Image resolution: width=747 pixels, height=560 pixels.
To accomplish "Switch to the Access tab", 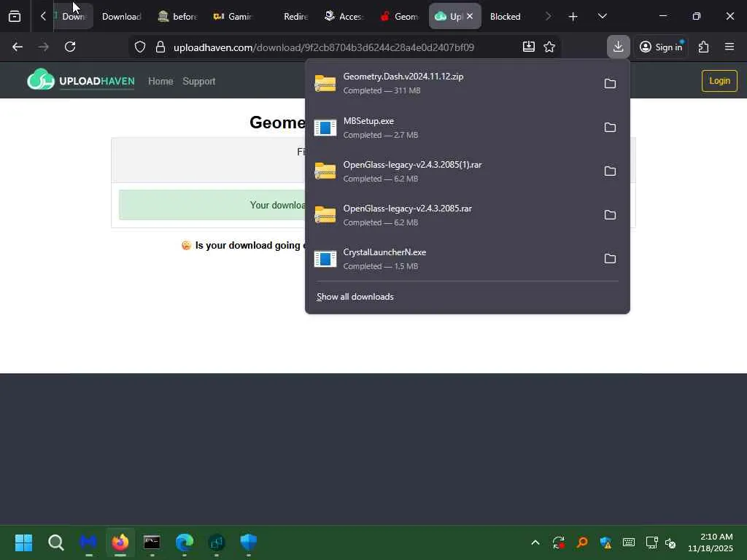I will tap(344, 16).
